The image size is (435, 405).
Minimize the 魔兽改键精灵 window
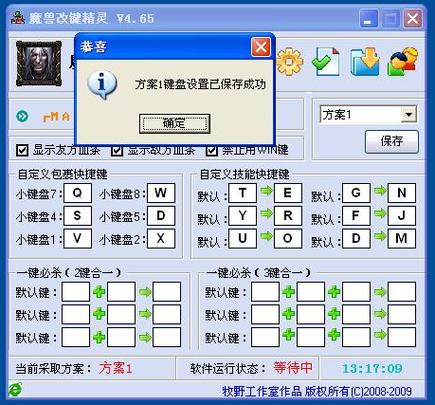tap(368, 18)
